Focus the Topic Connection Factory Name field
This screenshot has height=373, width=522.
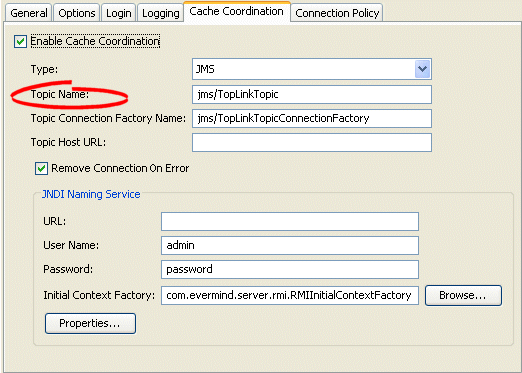312,118
